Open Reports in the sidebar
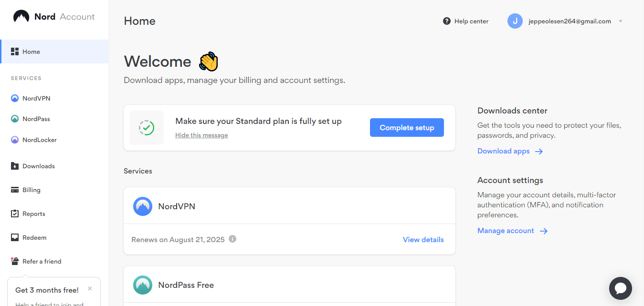This screenshot has height=306, width=644. click(33, 214)
